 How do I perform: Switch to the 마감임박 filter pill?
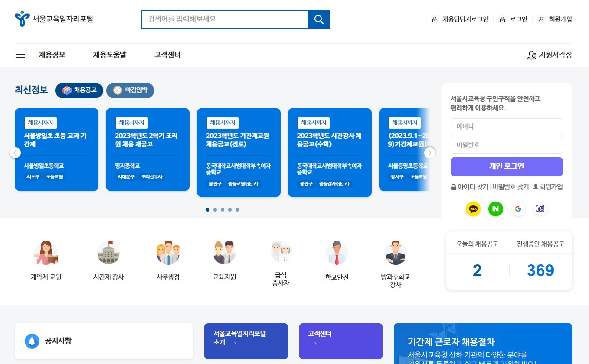coord(130,91)
